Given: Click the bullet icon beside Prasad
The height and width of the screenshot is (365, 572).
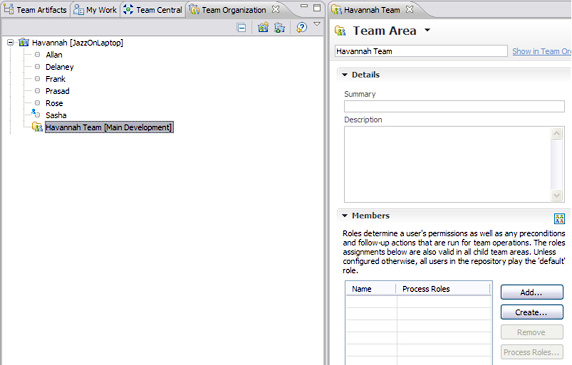Looking at the screenshot, I should coord(37,90).
